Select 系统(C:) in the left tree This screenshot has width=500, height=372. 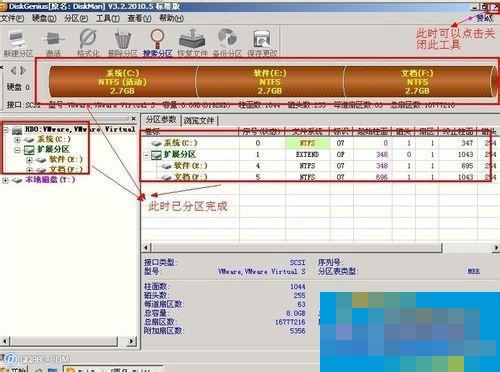tap(54, 140)
